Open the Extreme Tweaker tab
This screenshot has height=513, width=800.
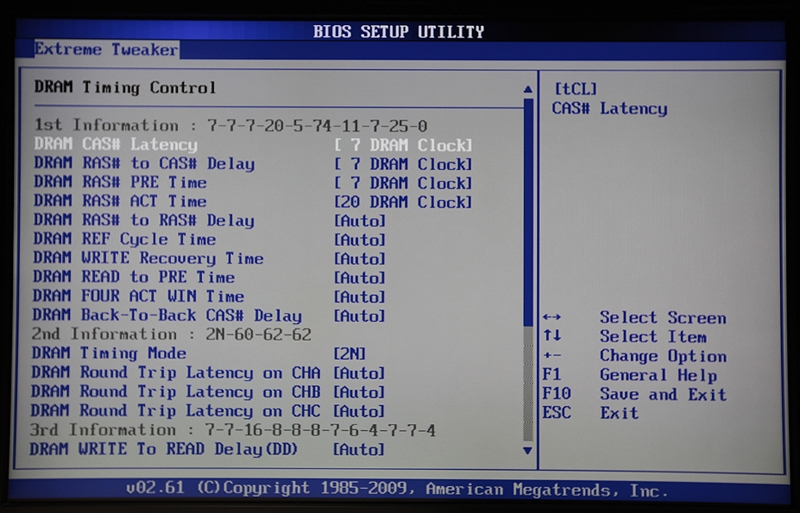107,50
